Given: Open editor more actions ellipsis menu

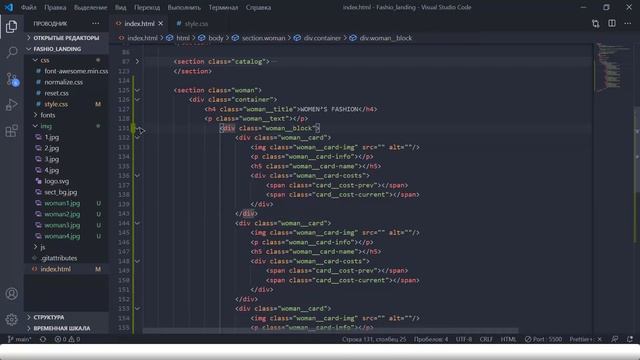Looking at the screenshot, I should pos(627,24).
